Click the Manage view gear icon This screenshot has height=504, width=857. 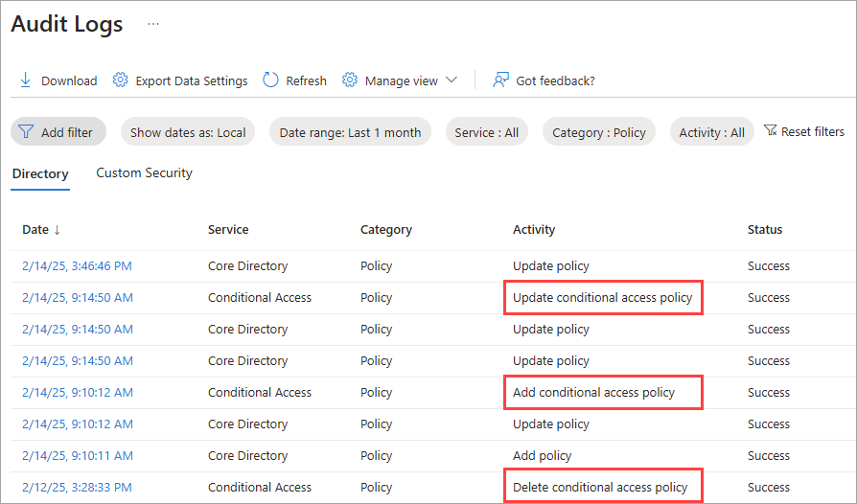[x=350, y=80]
